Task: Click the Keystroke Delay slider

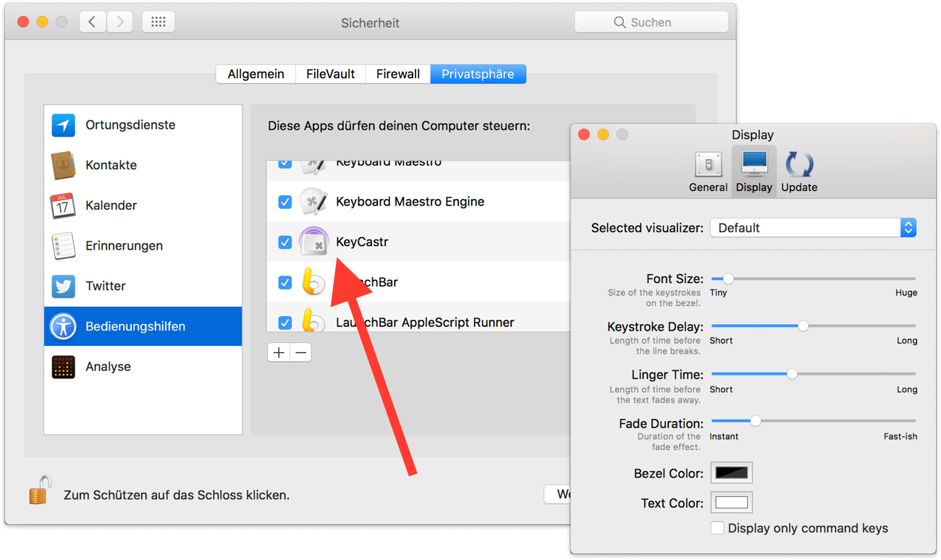Action: (814, 326)
